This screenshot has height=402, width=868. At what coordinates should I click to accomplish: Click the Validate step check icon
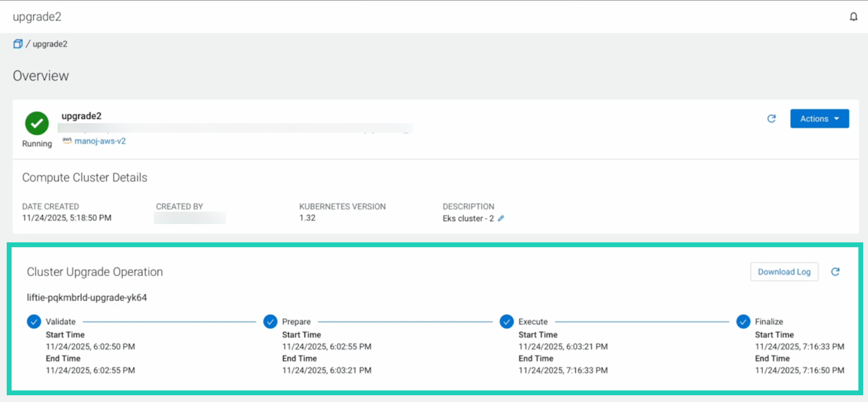pos(34,322)
